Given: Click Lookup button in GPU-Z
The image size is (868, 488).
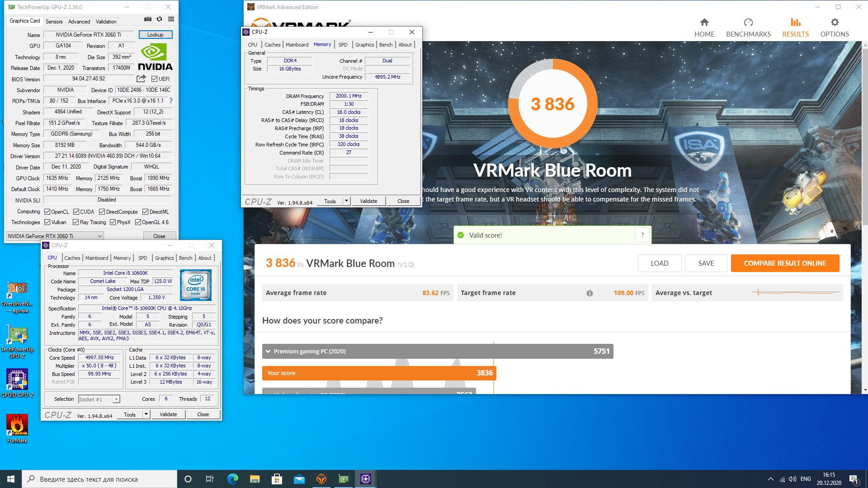Looking at the screenshot, I should 155,35.
